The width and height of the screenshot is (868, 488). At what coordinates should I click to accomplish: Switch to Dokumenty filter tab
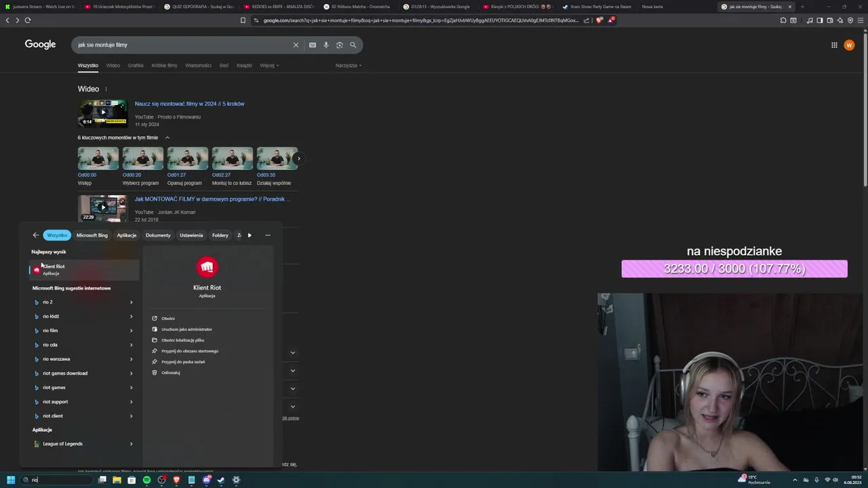click(158, 235)
